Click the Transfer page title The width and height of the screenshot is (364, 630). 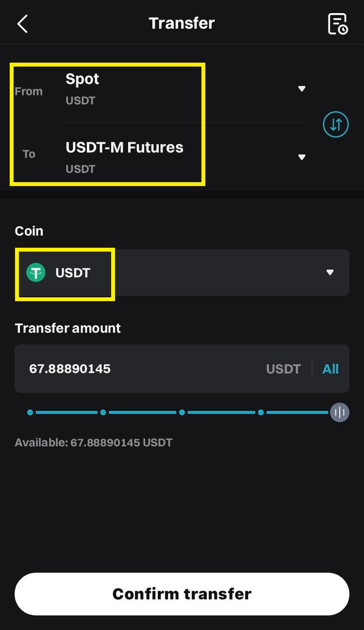click(x=182, y=23)
